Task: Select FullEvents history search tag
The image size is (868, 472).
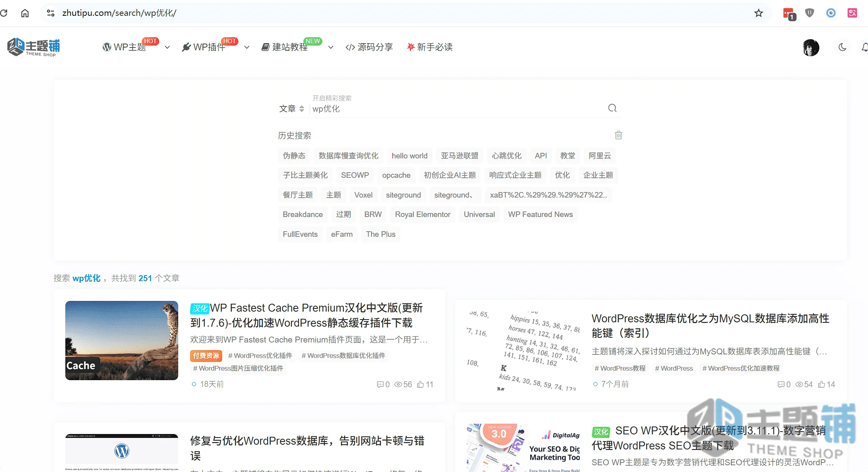Action: pos(300,234)
